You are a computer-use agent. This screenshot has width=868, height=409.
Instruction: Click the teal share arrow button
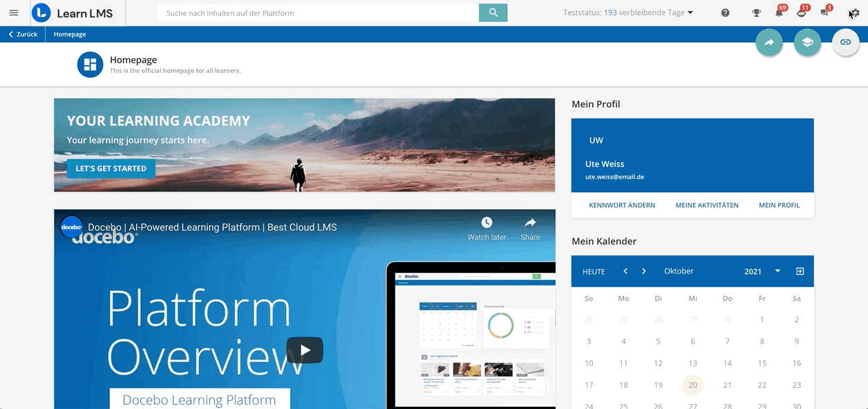(x=769, y=42)
